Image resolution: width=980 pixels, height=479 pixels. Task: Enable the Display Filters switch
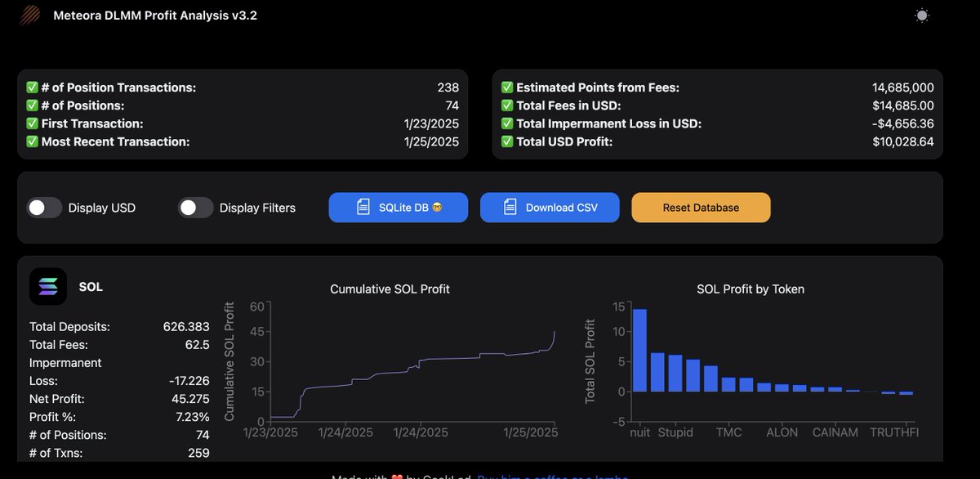[x=196, y=208]
